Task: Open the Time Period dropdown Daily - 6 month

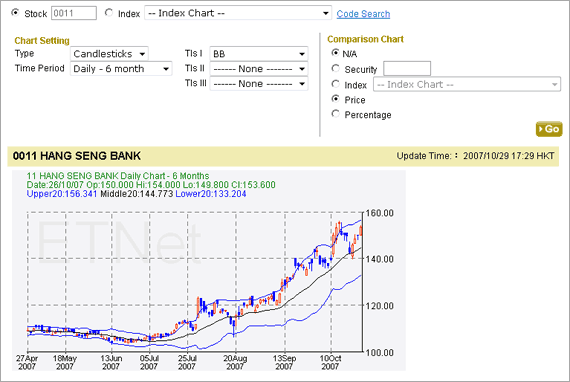Action: coord(121,69)
